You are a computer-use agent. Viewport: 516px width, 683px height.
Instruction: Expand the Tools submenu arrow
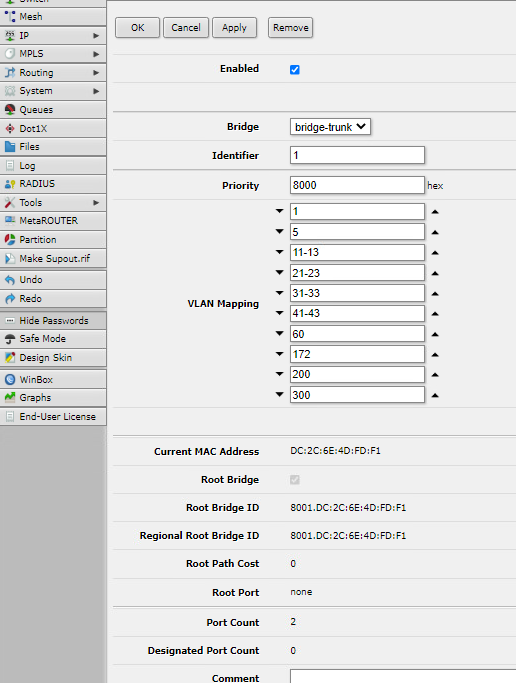[x=96, y=203]
